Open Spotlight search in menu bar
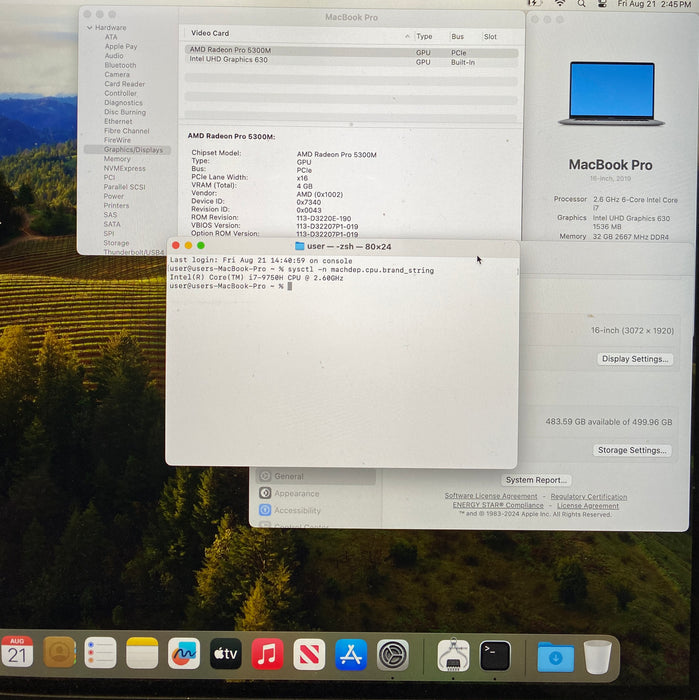699x700 pixels. 581,4
